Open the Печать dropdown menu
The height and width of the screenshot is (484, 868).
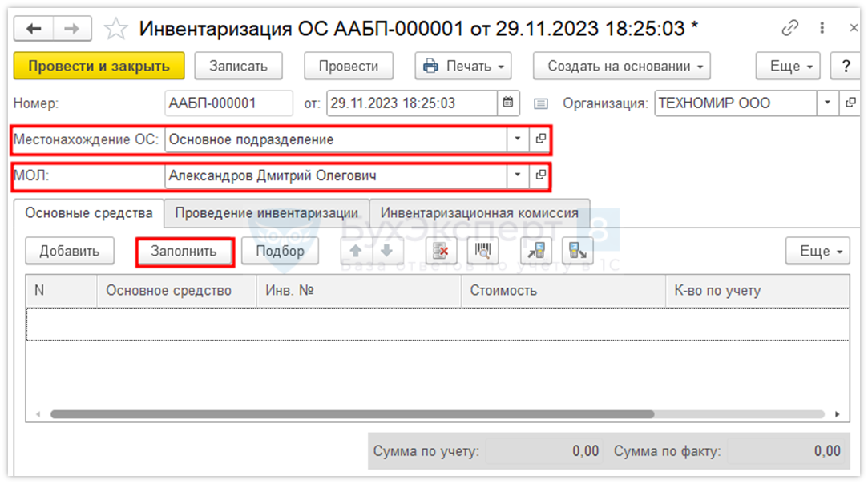point(463,66)
